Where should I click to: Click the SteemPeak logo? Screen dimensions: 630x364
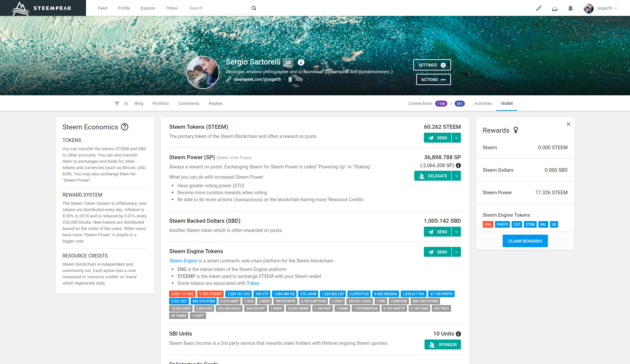click(x=42, y=8)
